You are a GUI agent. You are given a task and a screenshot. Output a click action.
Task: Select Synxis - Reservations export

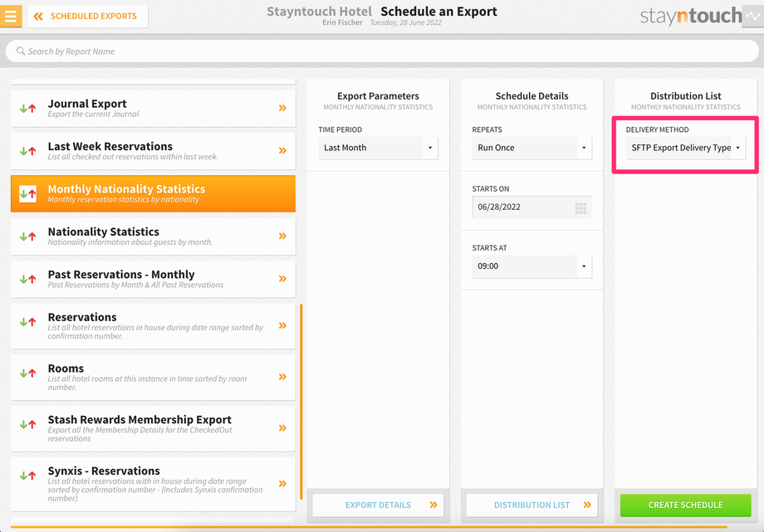[x=153, y=484]
